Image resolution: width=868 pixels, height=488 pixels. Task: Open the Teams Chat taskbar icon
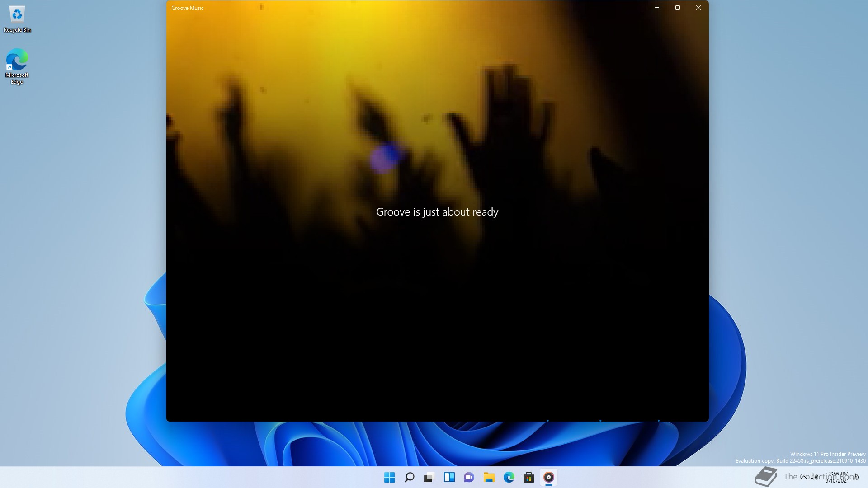click(x=469, y=477)
